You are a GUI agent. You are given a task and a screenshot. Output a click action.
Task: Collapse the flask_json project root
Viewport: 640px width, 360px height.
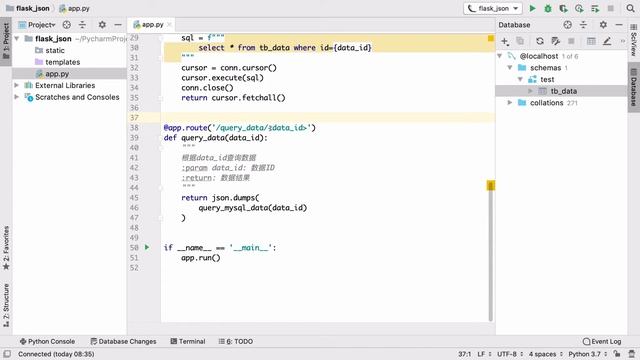[x=17, y=39]
